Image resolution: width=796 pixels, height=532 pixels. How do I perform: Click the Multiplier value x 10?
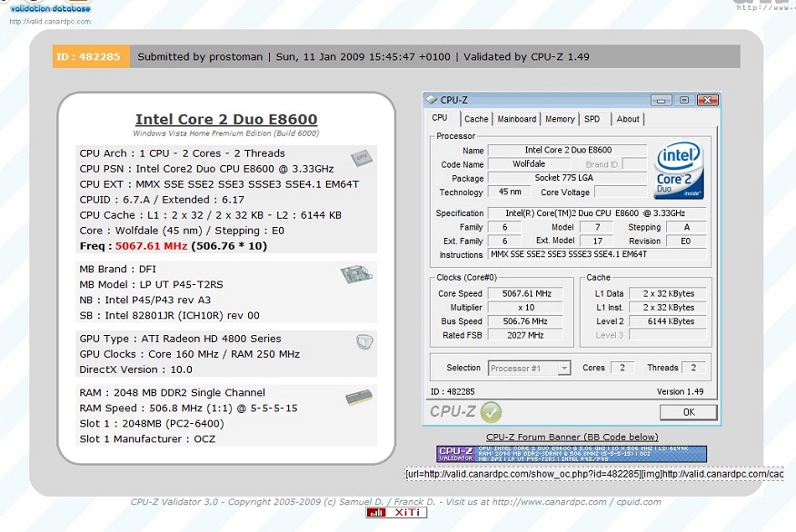click(525, 308)
